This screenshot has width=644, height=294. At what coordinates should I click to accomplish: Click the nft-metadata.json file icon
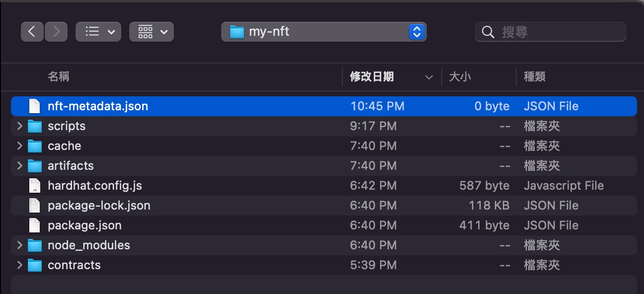click(34, 106)
